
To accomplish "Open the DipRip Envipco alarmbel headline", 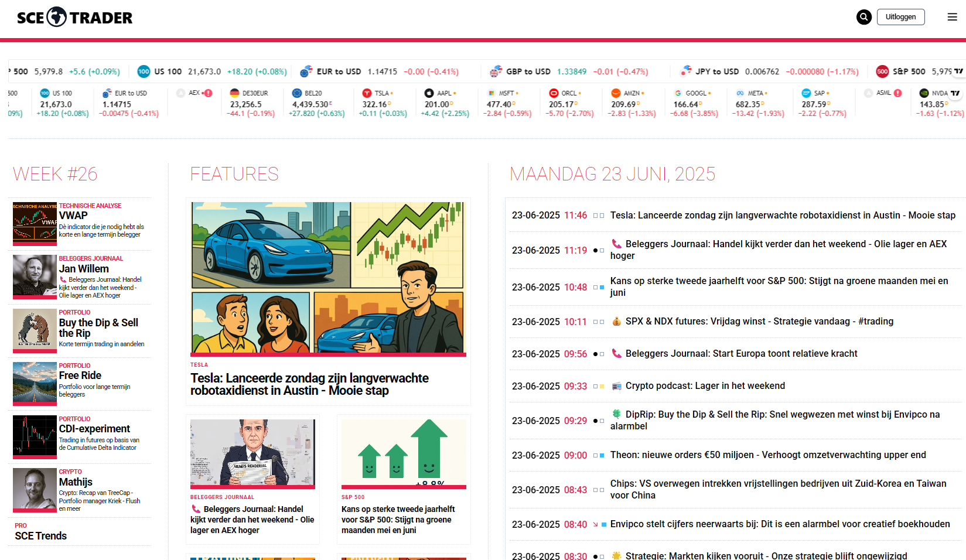I will pos(775,420).
